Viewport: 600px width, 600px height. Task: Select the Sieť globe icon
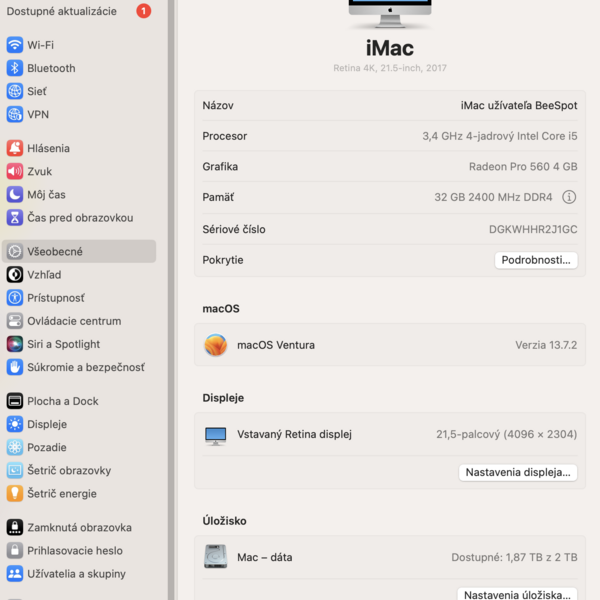[x=15, y=91]
